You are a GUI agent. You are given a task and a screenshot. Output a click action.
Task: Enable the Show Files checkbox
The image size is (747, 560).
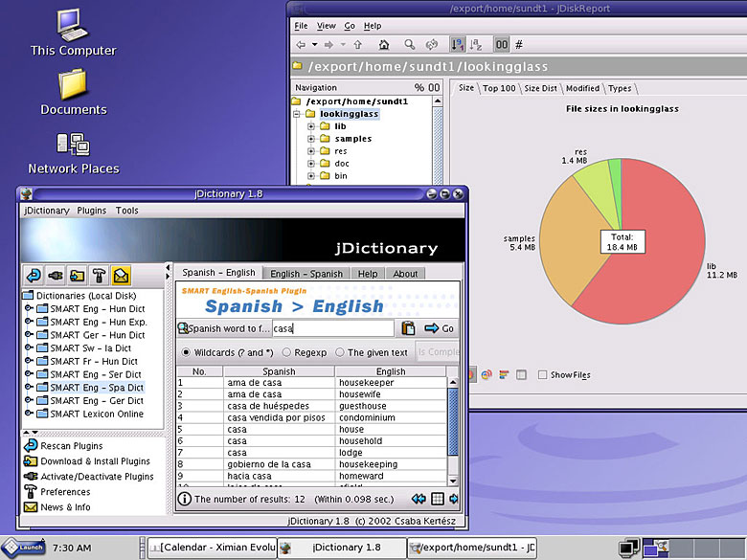542,374
